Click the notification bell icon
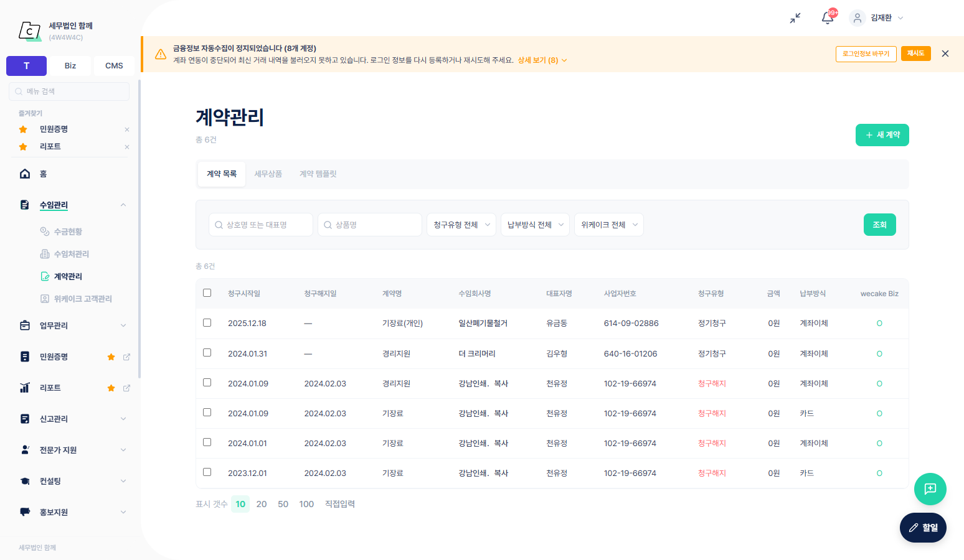Screen dimensions: 964x560 [x=828, y=18]
